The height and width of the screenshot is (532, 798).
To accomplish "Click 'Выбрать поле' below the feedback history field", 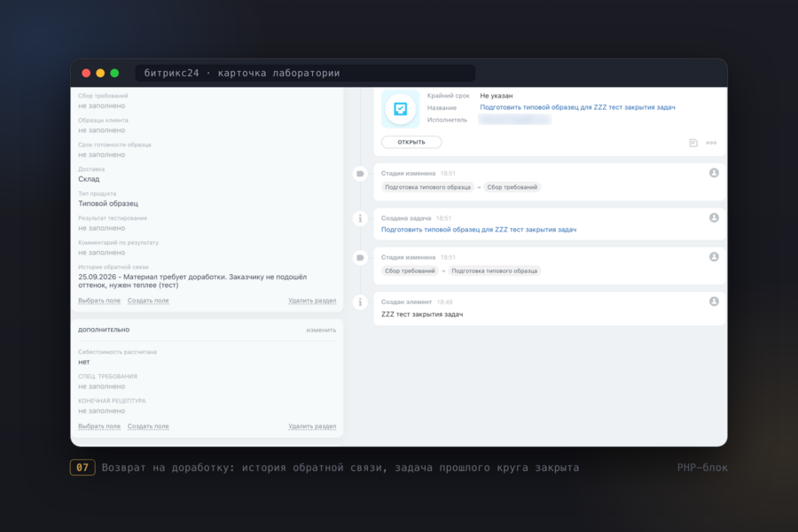I will [99, 301].
